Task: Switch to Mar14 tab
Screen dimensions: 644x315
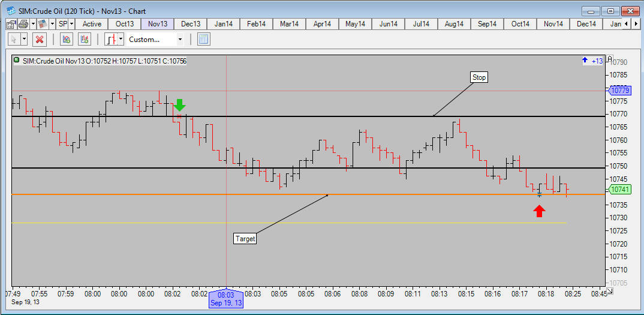Action: click(x=289, y=24)
